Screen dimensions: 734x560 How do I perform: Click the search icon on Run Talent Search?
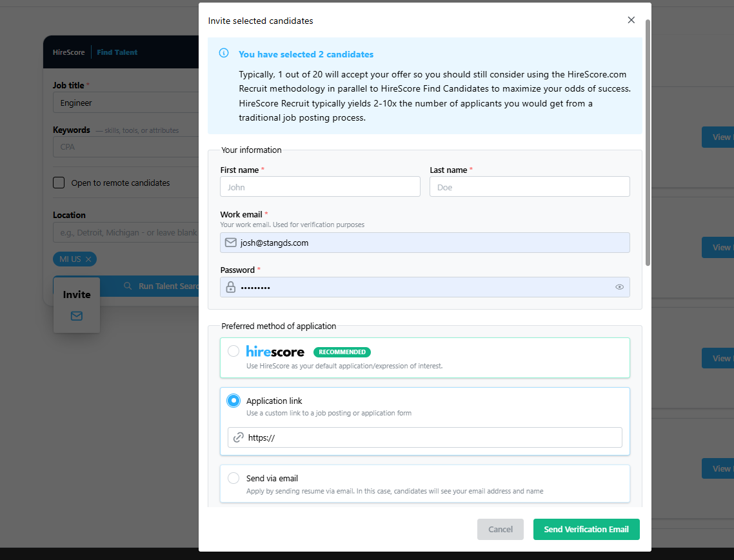point(128,286)
